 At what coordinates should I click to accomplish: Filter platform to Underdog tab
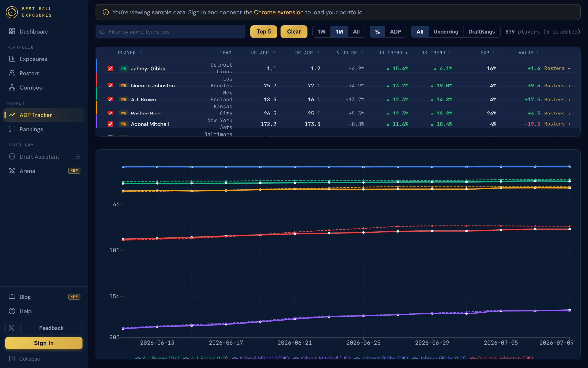(446, 32)
